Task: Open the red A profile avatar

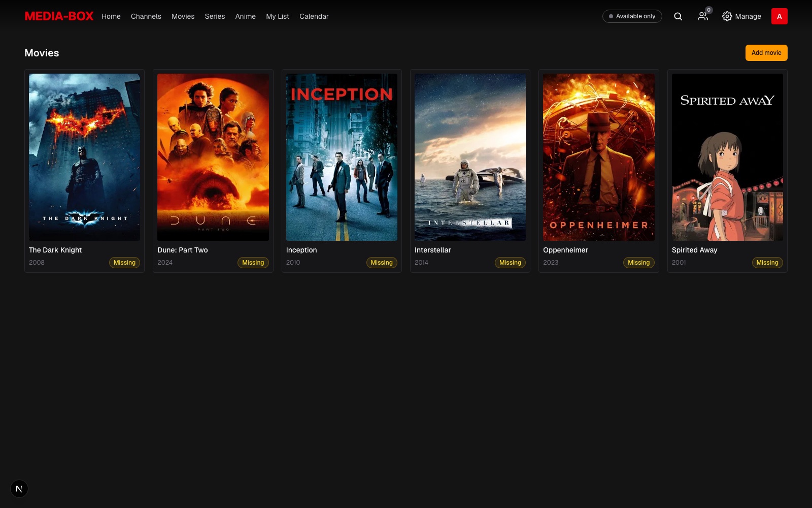Action: (x=780, y=16)
